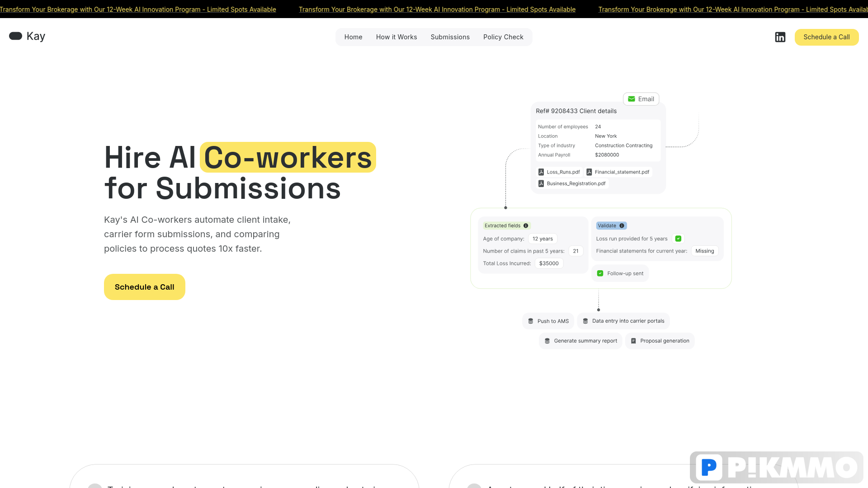Screen dimensions: 868x488
Task: Toggle the Loss run provided green checkbox
Action: 678,239
